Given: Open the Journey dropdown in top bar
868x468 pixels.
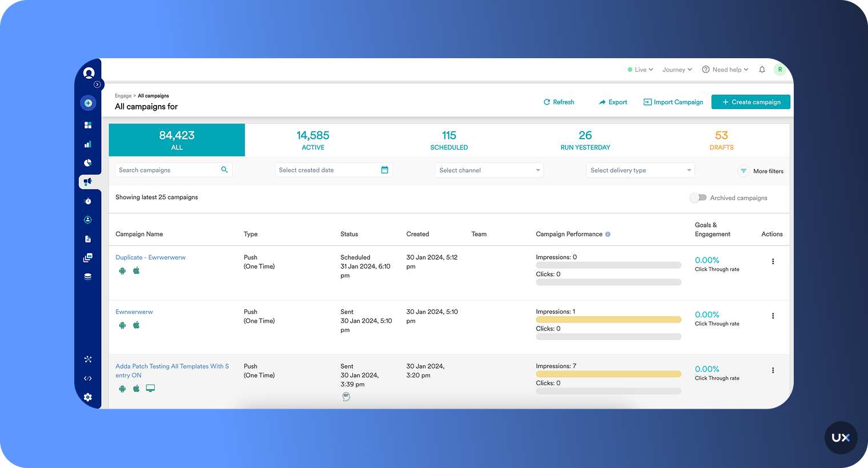Looking at the screenshot, I should tap(677, 69).
